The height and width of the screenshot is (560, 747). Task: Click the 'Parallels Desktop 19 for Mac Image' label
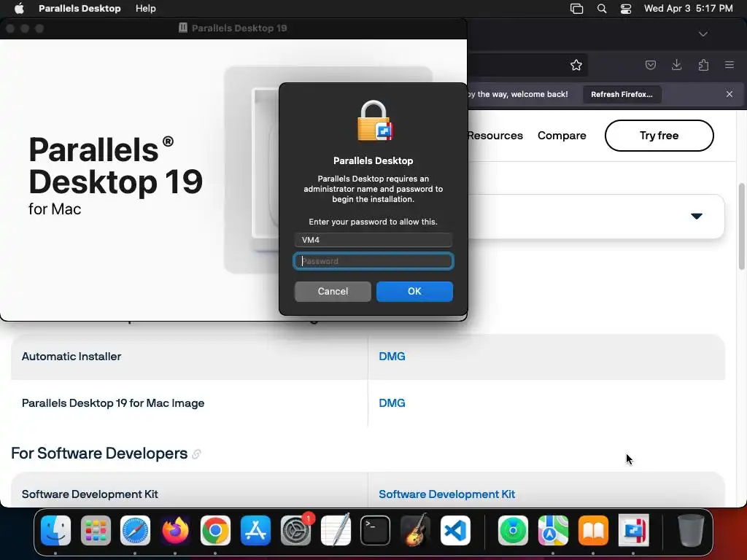point(113,402)
